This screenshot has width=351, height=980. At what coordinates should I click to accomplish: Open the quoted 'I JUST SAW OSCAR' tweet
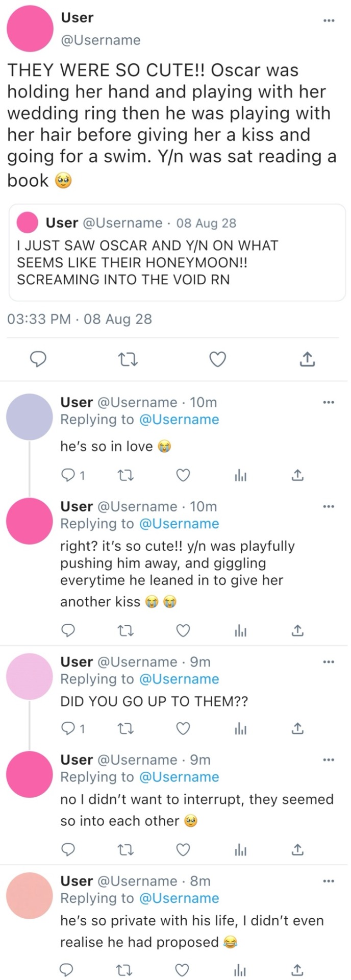coord(177,253)
